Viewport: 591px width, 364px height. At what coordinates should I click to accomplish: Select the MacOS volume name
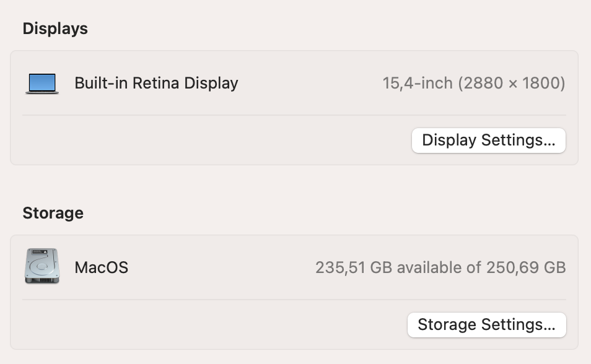click(101, 267)
